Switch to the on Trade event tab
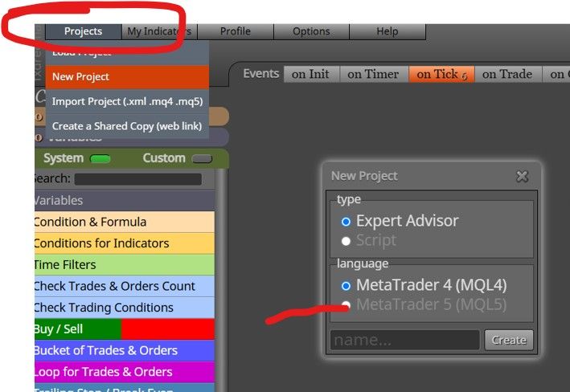The image size is (570, 392). coord(508,74)
